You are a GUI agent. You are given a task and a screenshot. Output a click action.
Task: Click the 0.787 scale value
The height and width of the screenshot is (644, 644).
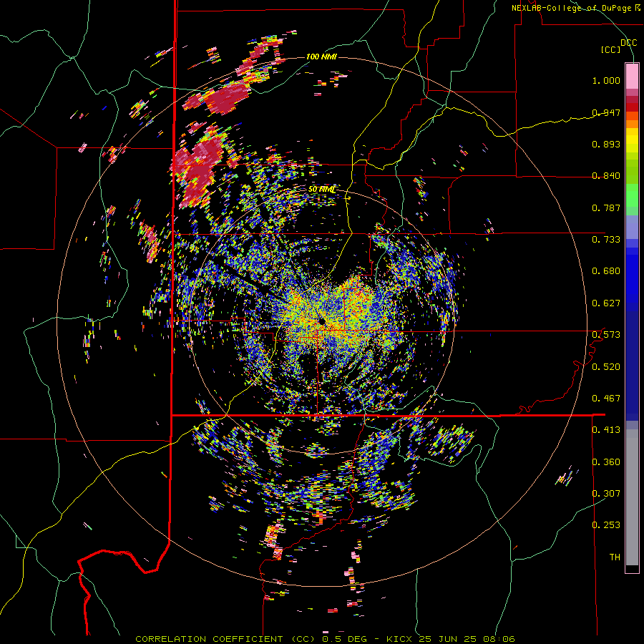pyautogui.click(x=606, y=208)
